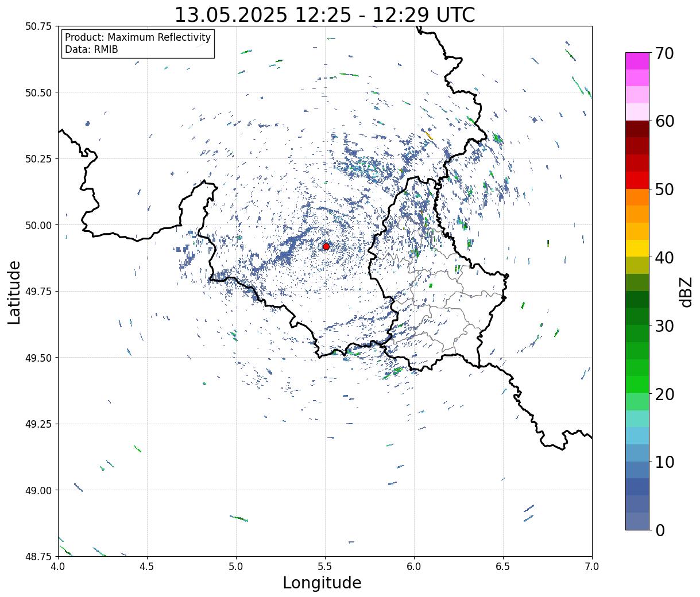
Task: Click latitude tick label "49.00"
Action: (x=38, y=490)
